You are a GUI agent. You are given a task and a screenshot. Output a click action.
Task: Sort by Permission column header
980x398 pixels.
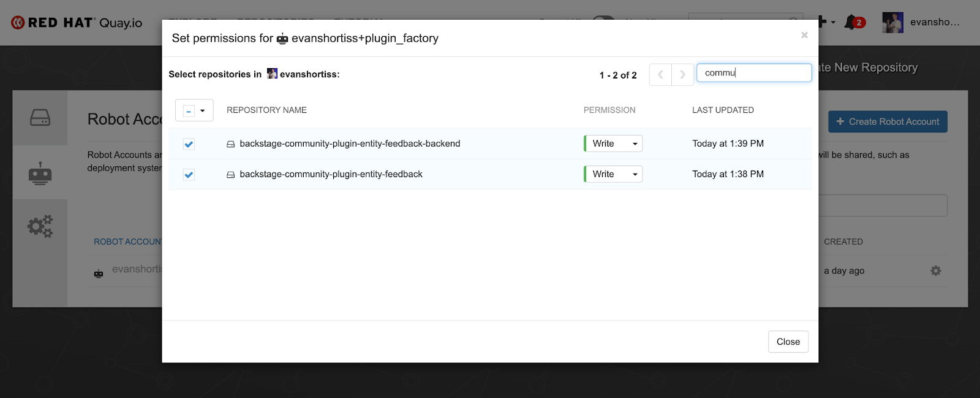pyautogui.click(x=609, y=110)
